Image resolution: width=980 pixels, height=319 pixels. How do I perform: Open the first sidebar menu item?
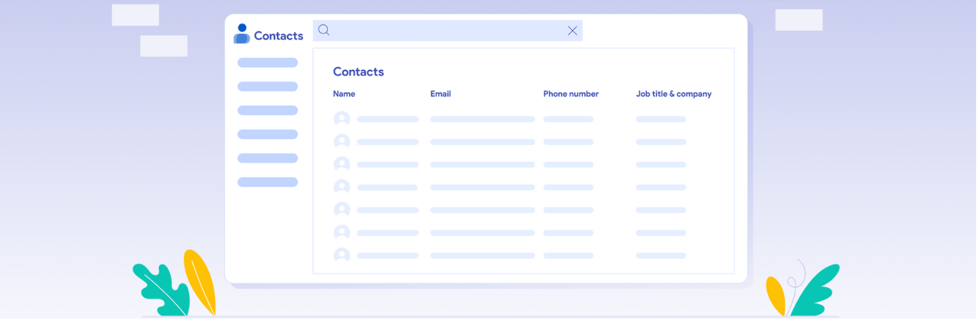tap(268, 63)
